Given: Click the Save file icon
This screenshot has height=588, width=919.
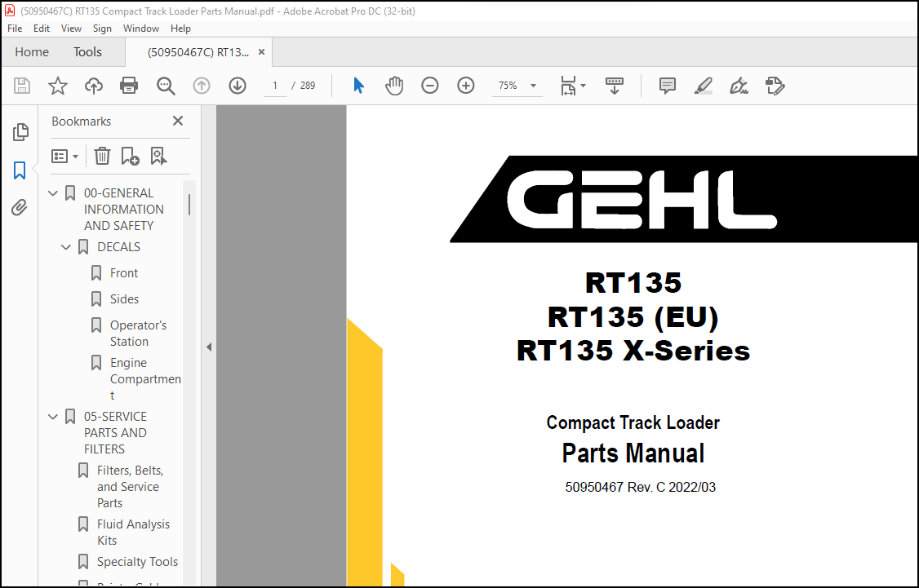Looking at the screenshot, I should 22,86.
